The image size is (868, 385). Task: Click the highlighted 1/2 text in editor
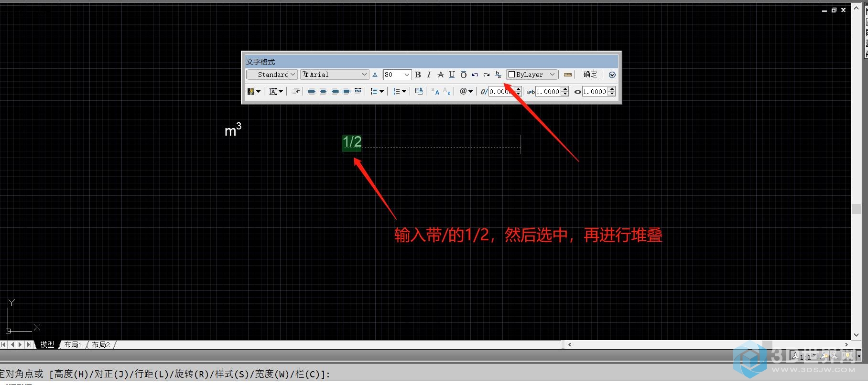(x=352, y=142)
